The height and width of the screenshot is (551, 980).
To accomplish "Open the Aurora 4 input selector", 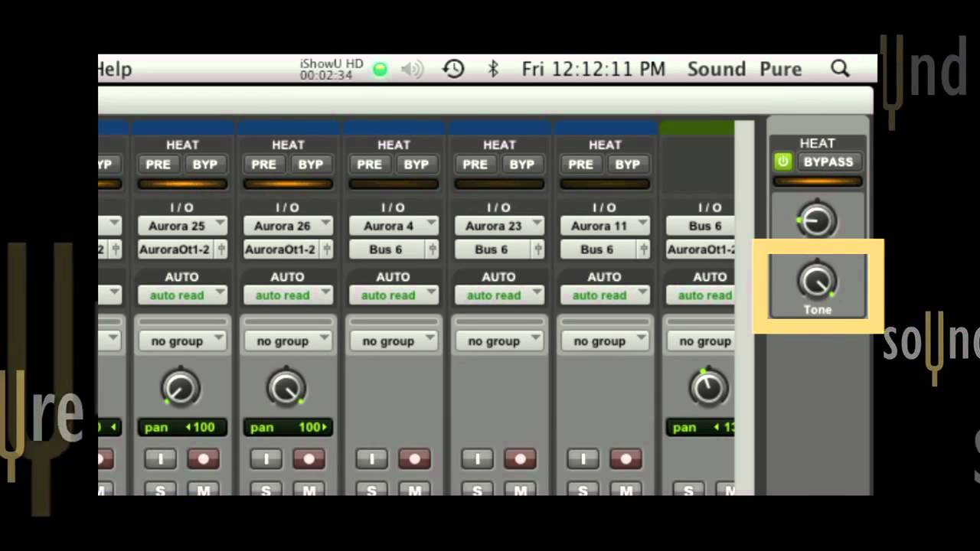I will tap(394, 226).
